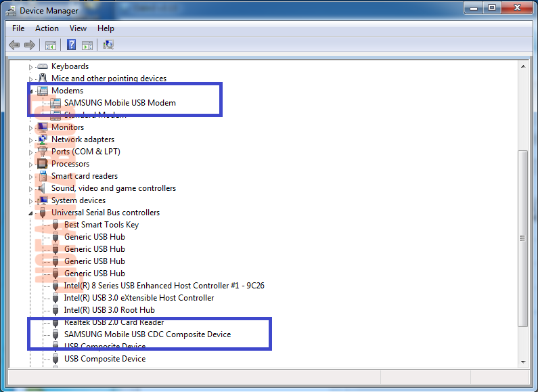
Task: Expand the System devices node
Action: pyautogui.click(x=30, y=201)
